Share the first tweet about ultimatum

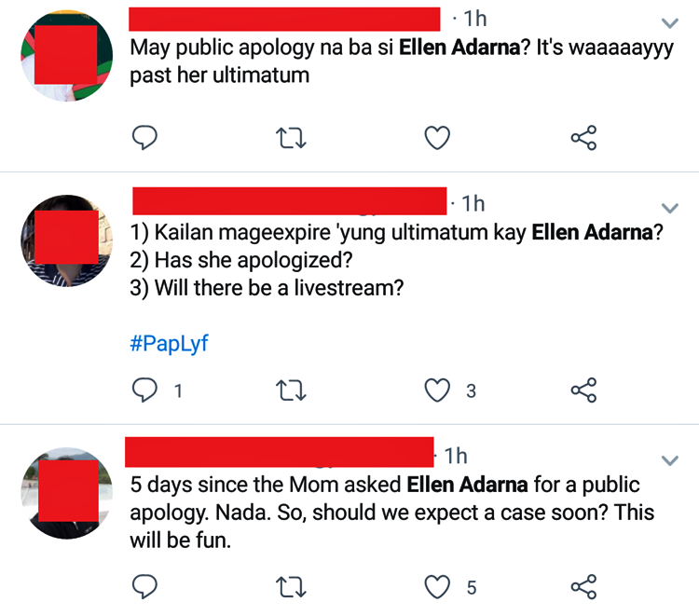pyautogui.click(x=583, y=138)
